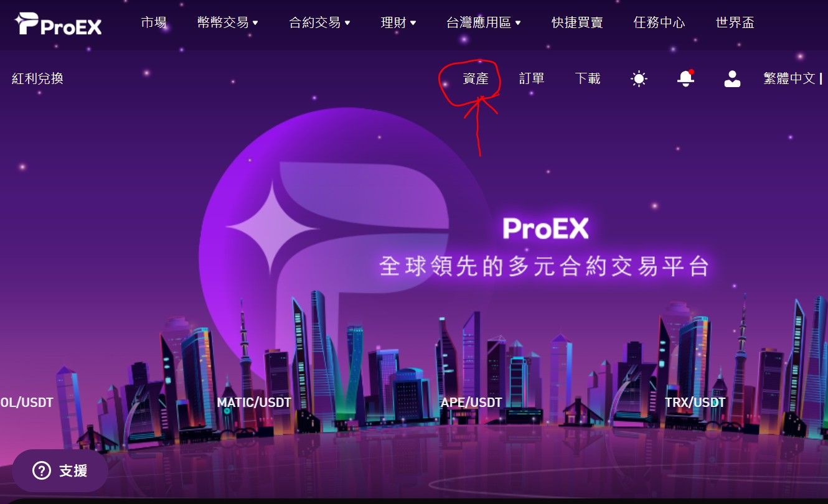Screen dimensions: 828x504
Task: Open the notification bell icon
Action: click(x=685, y=78)
